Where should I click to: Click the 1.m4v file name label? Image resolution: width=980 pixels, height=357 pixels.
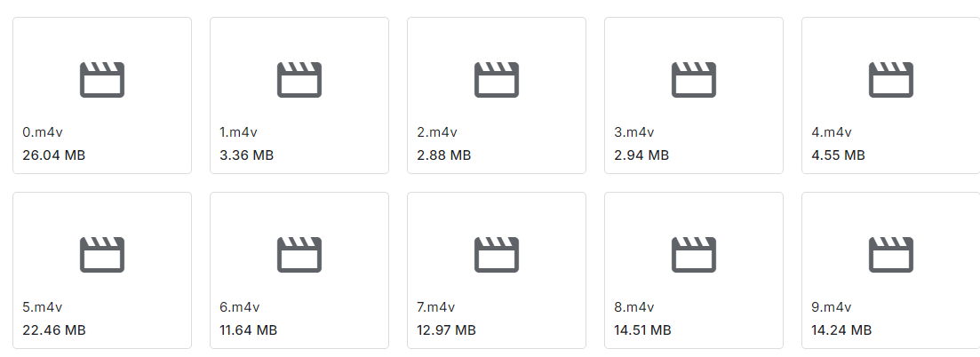[239, 132]
